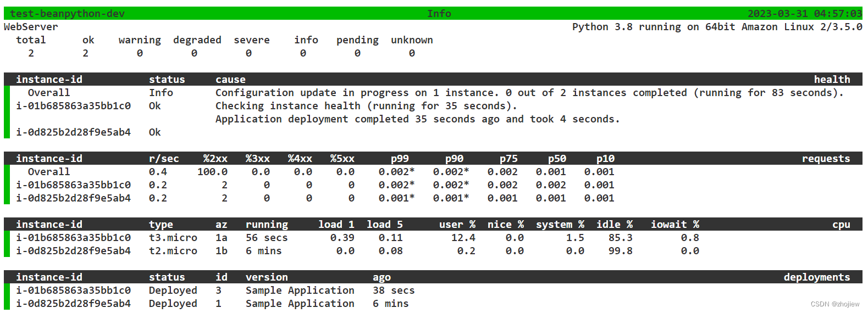Click the pending column heading
The height and width of the screenshot is (313, 868).
(x=357, y=40)
